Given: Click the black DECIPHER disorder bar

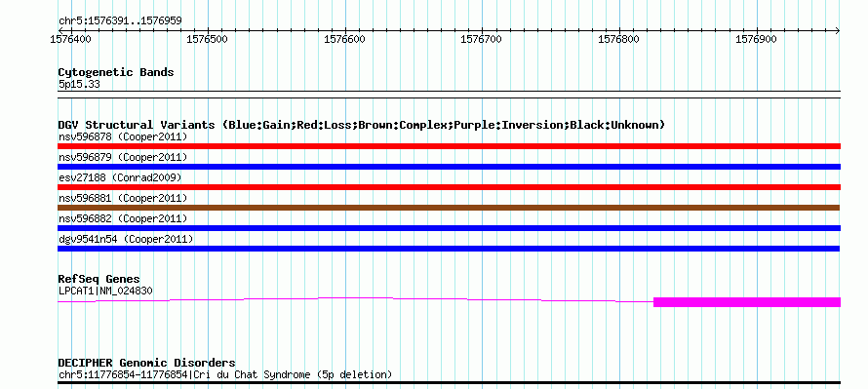Looking at the screenshot, I should point(449,382).
